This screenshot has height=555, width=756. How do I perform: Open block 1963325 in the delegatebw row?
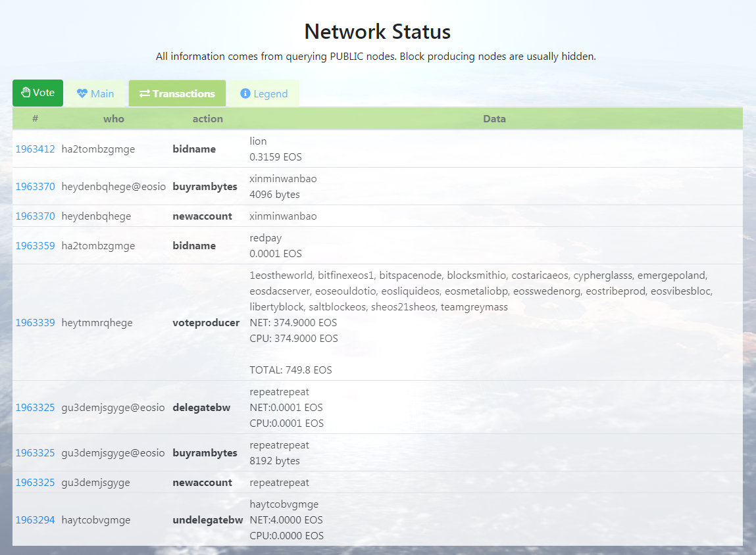click(x=36, y=408)
